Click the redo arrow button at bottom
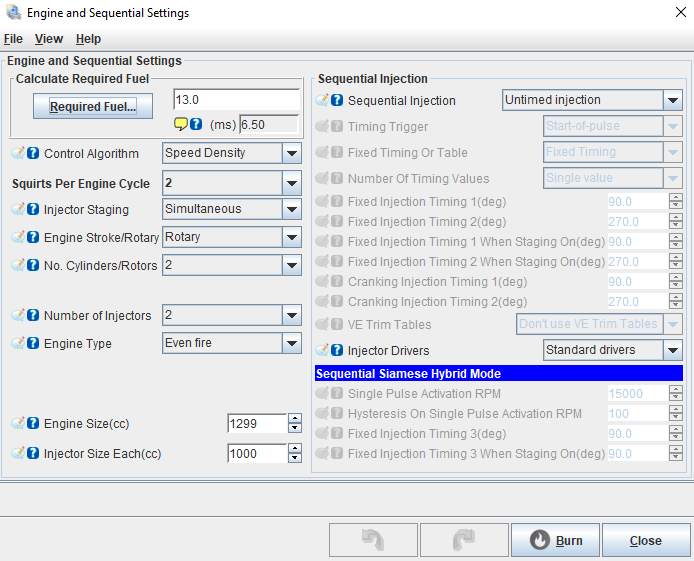 tap(464, 540)
